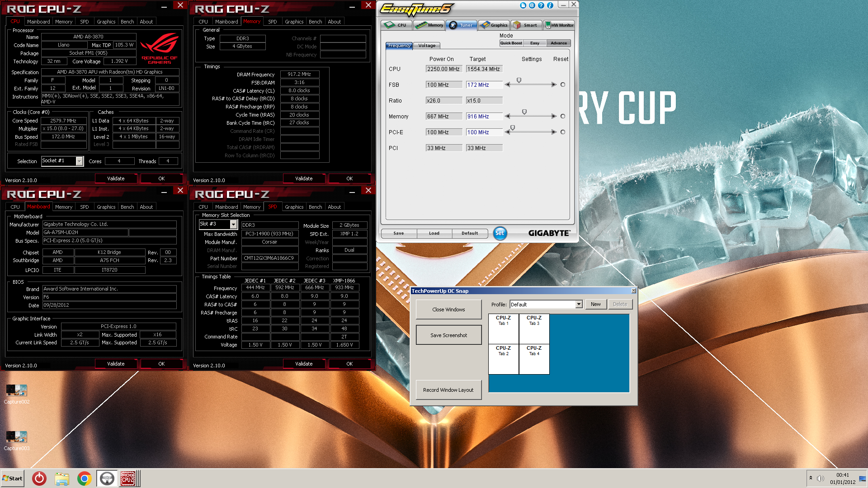This screenshot has height=488, width=868.
Task: Launch Google Chrome from taskbar
Action: coord(84,479)
